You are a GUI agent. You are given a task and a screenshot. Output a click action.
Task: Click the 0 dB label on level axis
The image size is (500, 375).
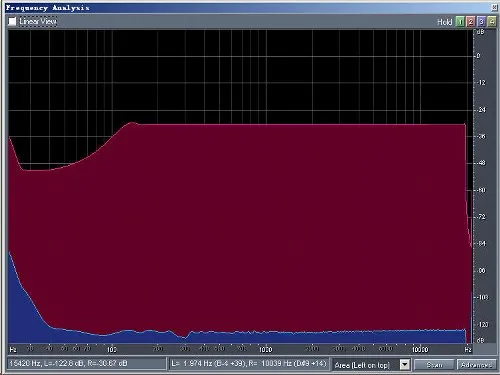coord(478,56)
